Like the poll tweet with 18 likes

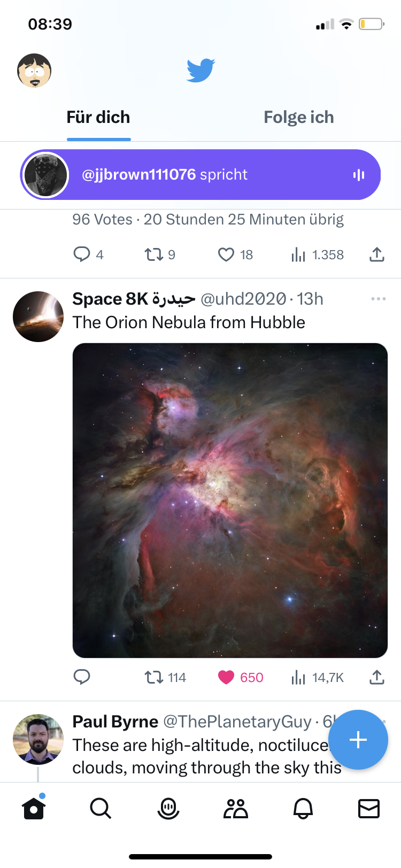226,254
